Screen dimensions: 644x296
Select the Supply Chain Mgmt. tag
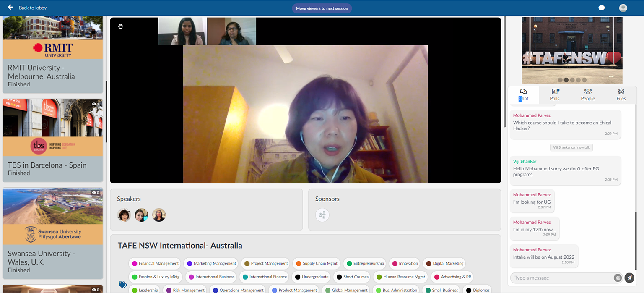coord(317,264)
